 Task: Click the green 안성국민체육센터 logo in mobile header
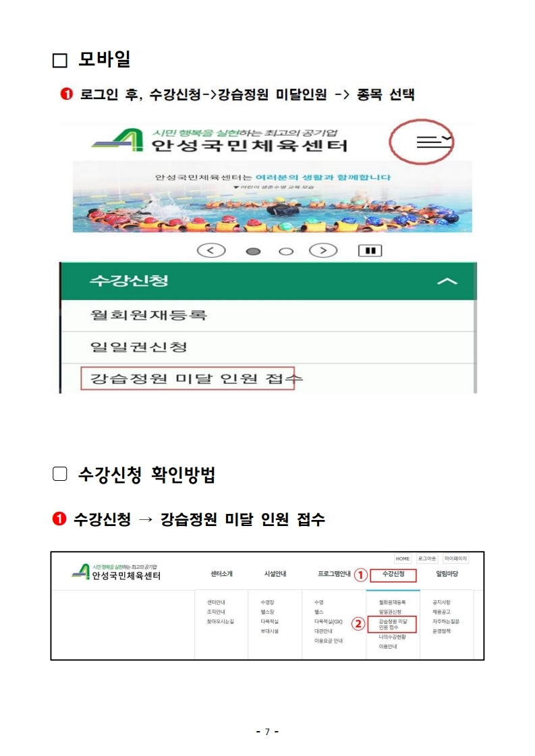coord(219,140)
